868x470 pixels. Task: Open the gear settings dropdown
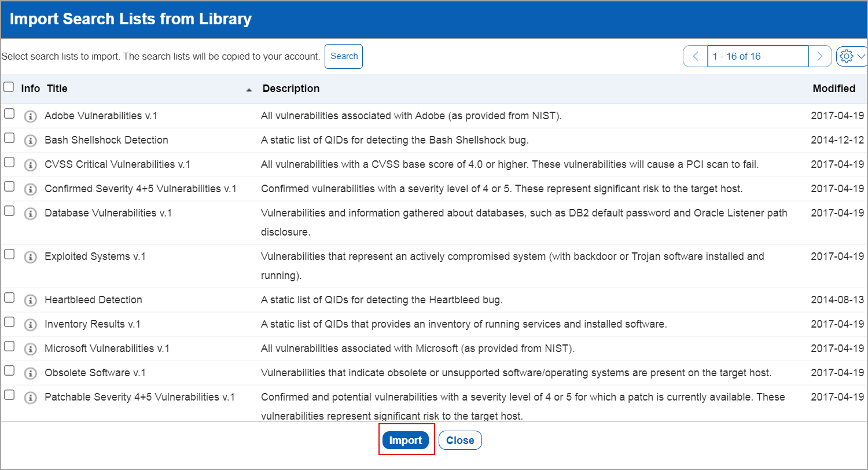852,56
